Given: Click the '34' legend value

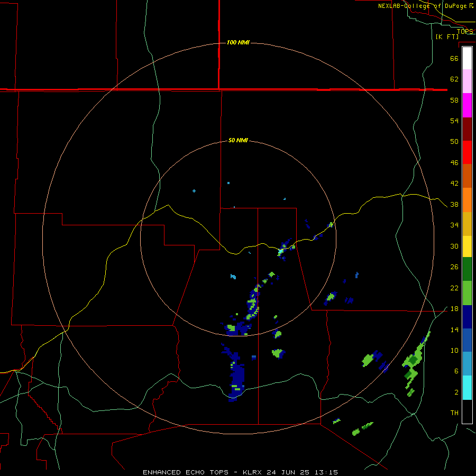Looking at the screenshot, I should point(454,225).
